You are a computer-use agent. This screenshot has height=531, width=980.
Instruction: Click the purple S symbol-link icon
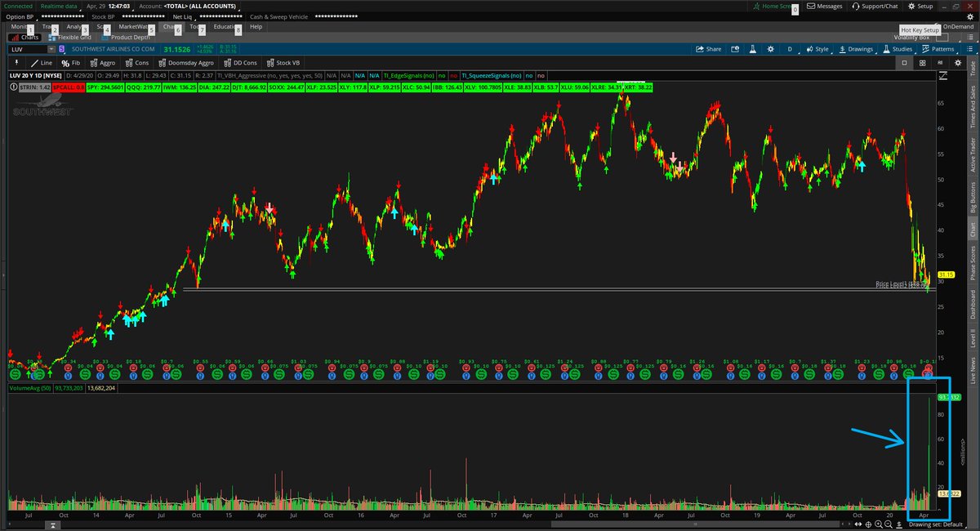62,49
